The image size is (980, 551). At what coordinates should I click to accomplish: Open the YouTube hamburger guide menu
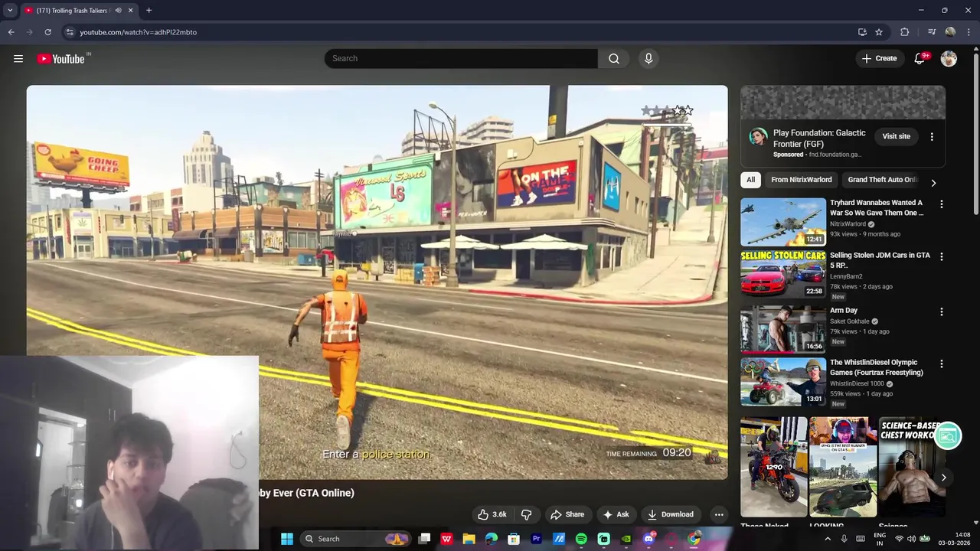point(18,59)
